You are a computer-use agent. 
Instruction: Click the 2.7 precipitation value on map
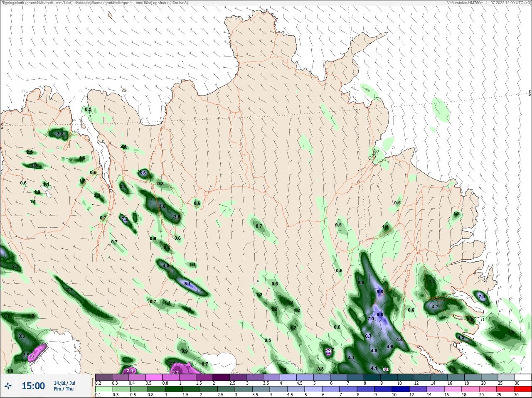click(x=69, y=290)
